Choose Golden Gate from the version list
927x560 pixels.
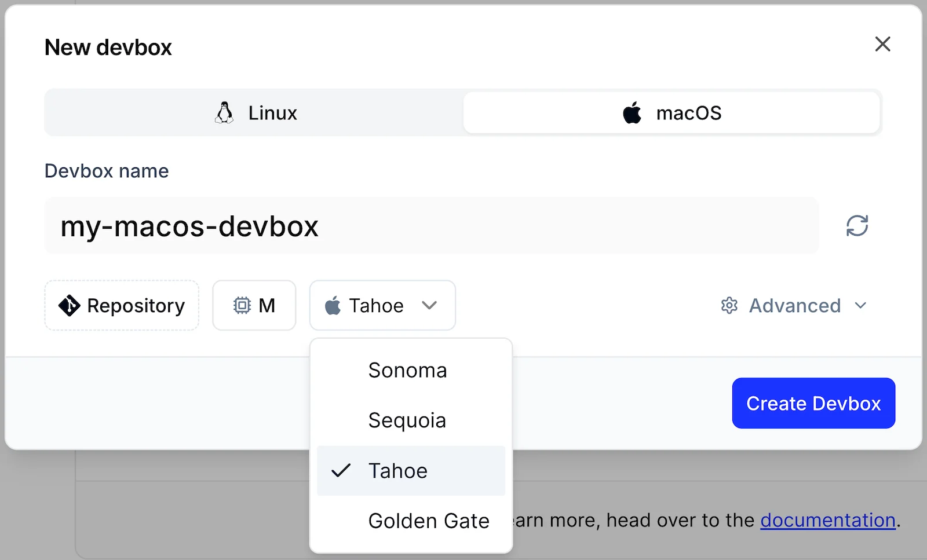click(411, 521)
